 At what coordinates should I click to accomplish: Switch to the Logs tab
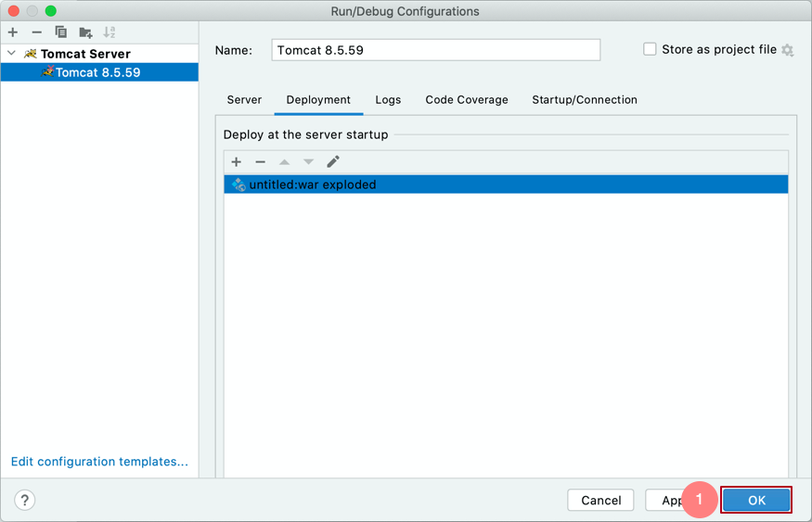[x=388, y=100]
